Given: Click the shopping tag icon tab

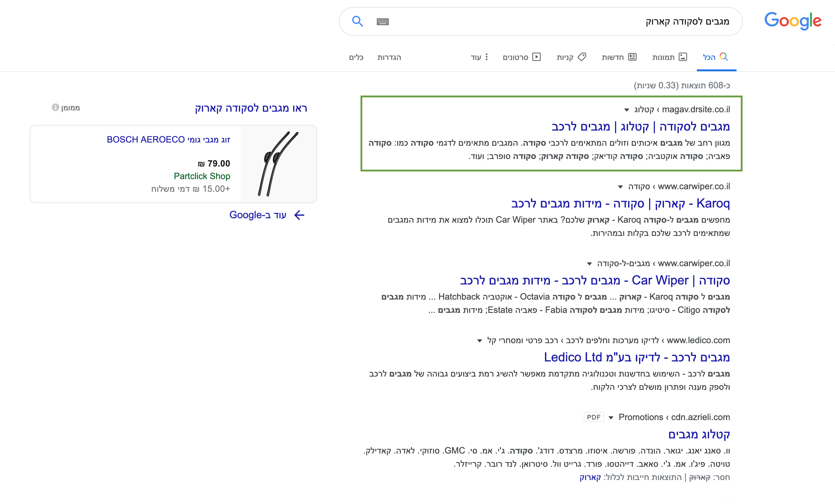Looking at the screenshot, I should [582, 57].
